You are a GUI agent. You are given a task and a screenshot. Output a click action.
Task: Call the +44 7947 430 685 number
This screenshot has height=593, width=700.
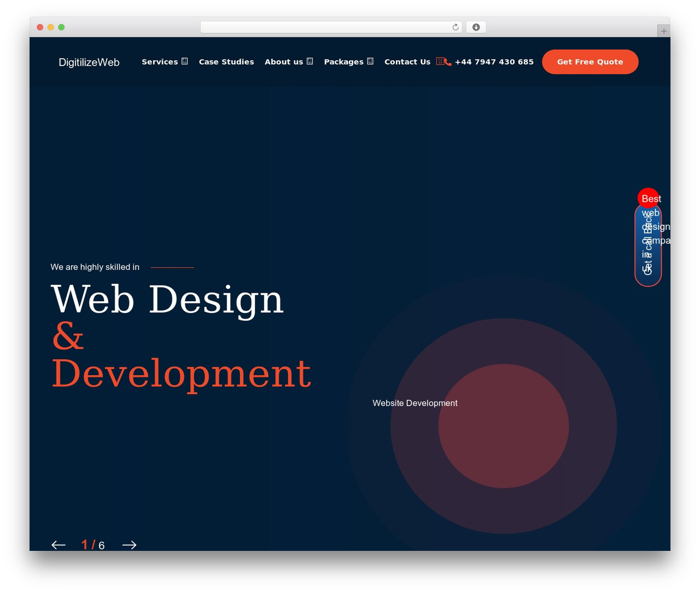coord(494,62)
